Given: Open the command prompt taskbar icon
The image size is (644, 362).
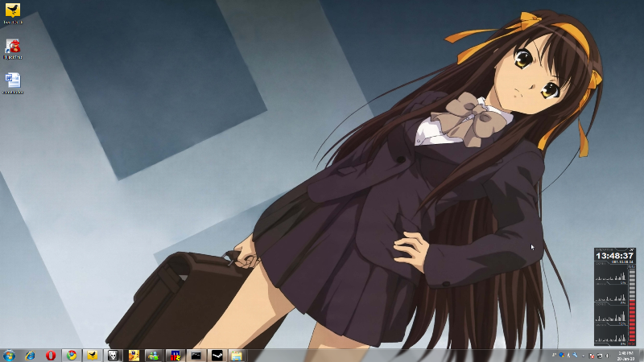Looking at the screenshot, I should (x=196, y=355).
